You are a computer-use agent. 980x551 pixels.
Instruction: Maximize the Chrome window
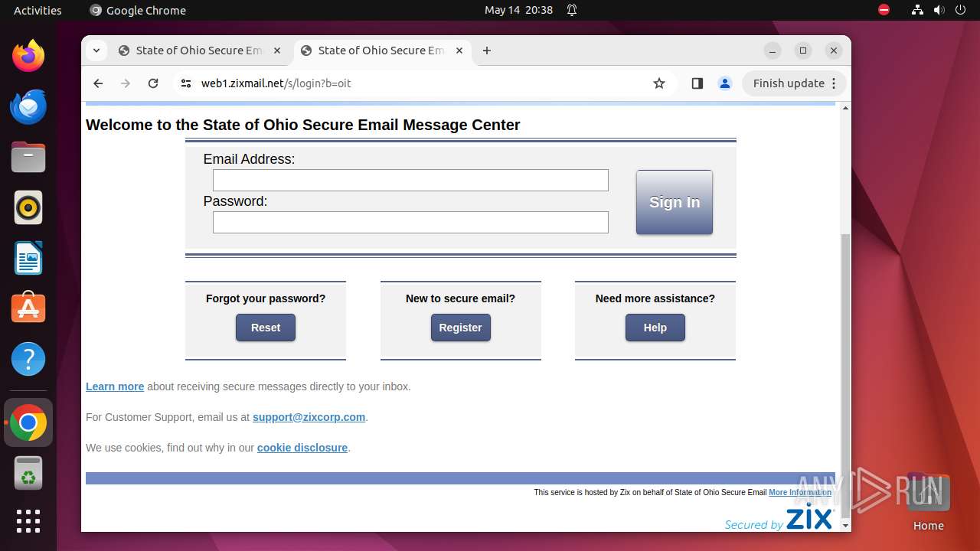[x=803, y=51]
